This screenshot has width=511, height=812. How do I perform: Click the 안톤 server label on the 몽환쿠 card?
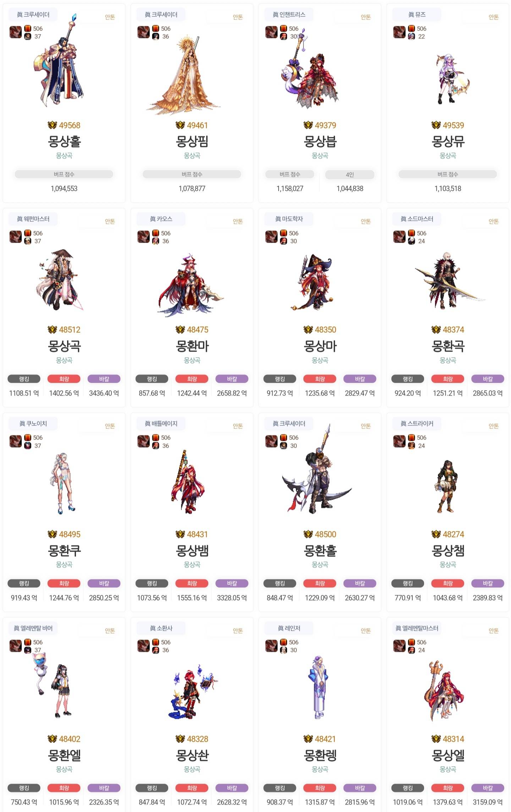110,426
